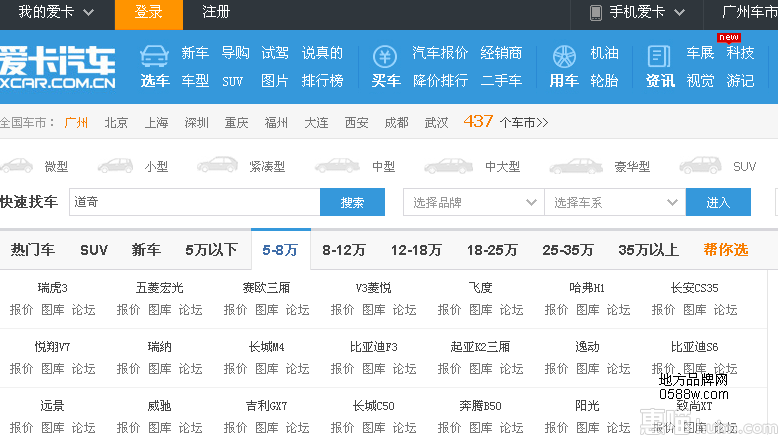Click the 登录 login button
Screen dimensions: 778x435
point(149,14)
